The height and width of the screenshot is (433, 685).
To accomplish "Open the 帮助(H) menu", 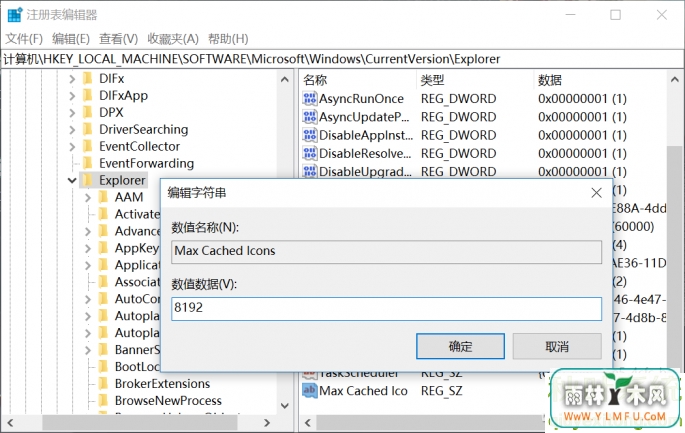I will [x=228, y=39].
